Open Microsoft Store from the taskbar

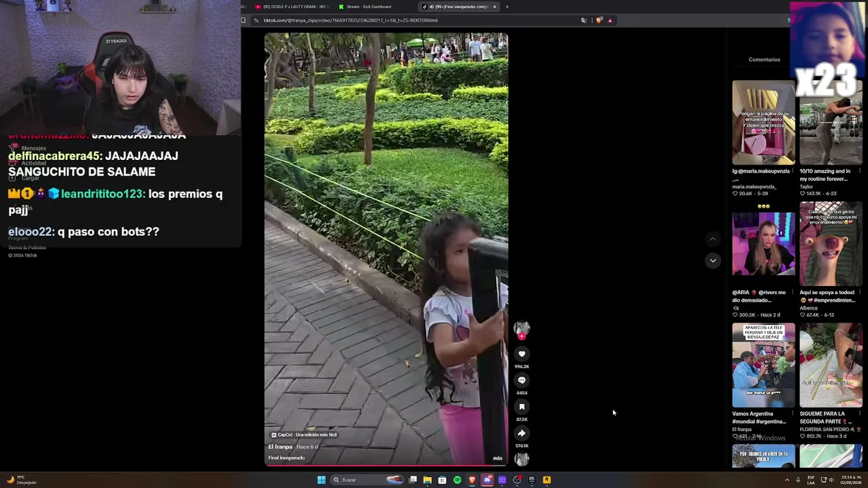(442, 480)
